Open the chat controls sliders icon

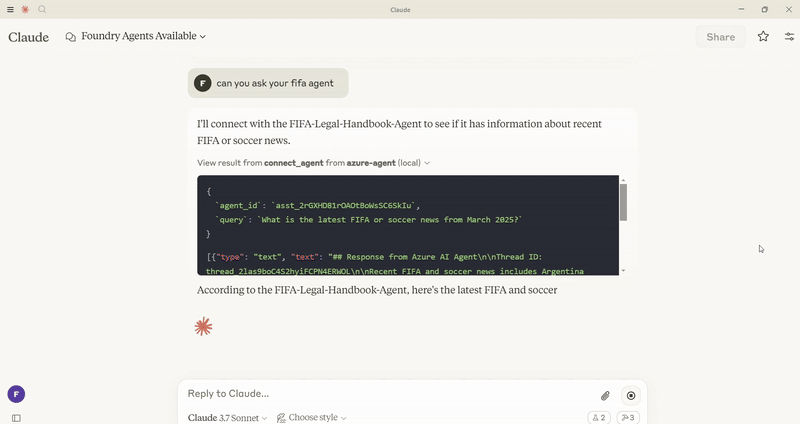coord(789,37)
